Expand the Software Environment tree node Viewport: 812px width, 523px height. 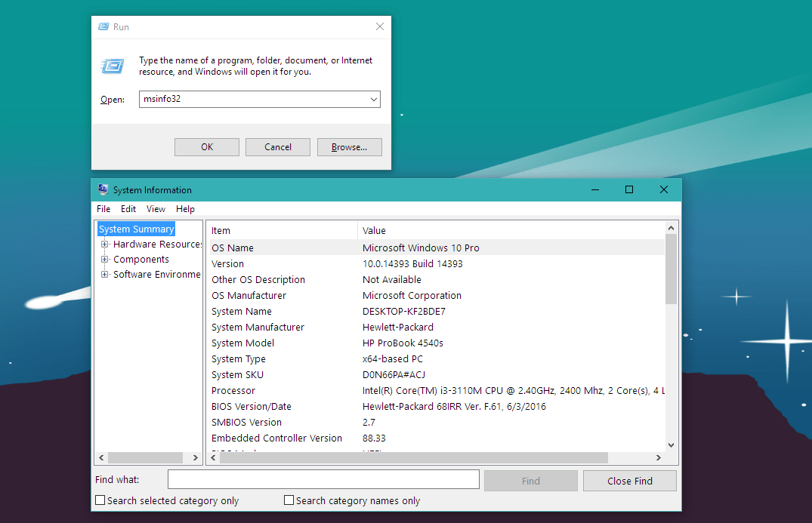click(104, 274)
